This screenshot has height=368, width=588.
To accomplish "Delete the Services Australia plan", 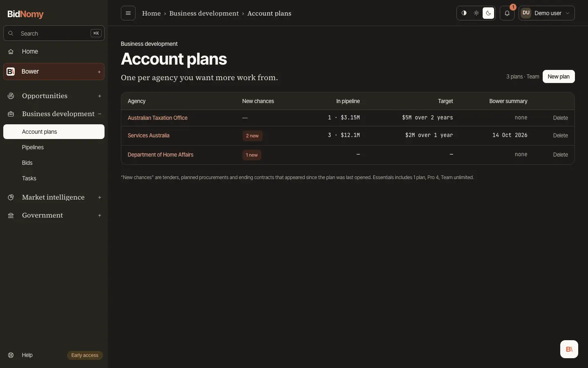I will tap(561, 135).
